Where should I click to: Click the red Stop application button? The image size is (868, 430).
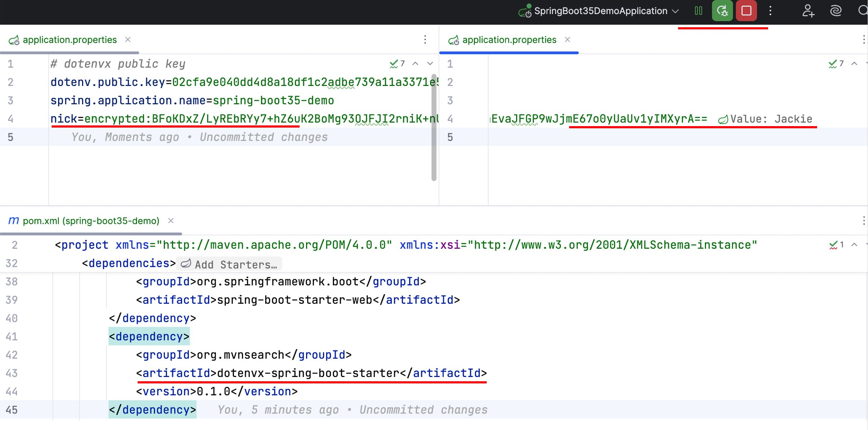746,11
